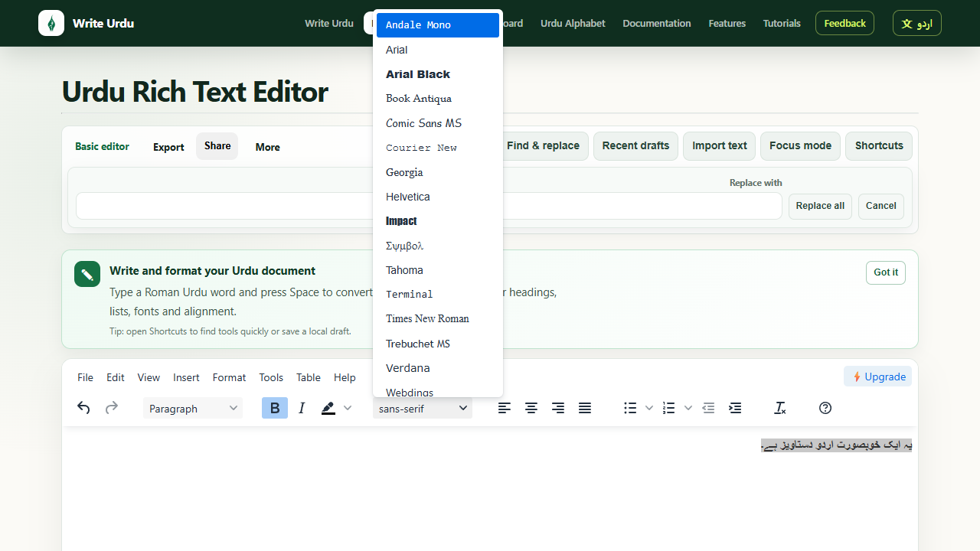Insert a bullet list
The width and height of the screenshot is (980, 551).
click(x=630, y=408)
